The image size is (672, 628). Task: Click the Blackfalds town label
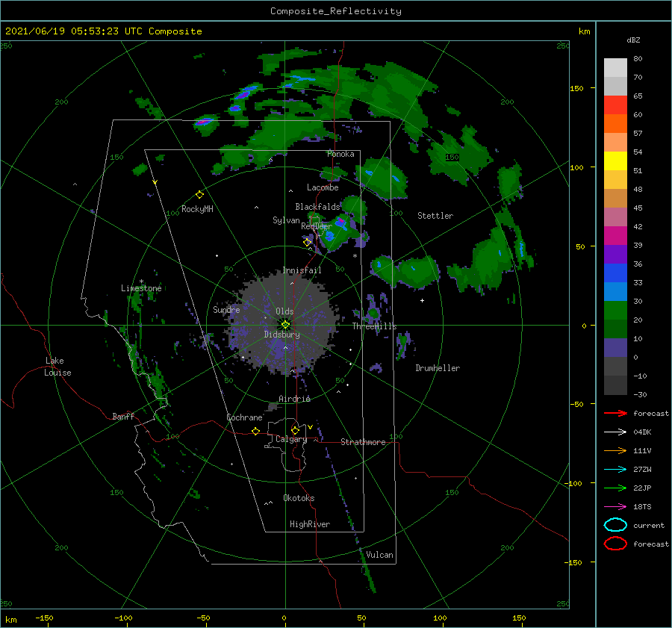click(x=317, y=207)
